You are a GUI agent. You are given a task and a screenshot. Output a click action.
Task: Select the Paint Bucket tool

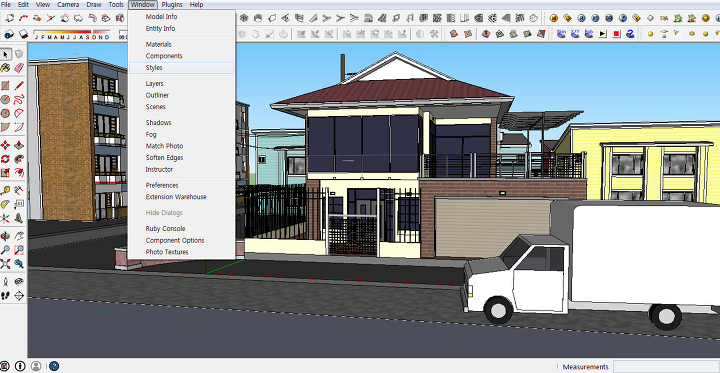pos(6,68)
